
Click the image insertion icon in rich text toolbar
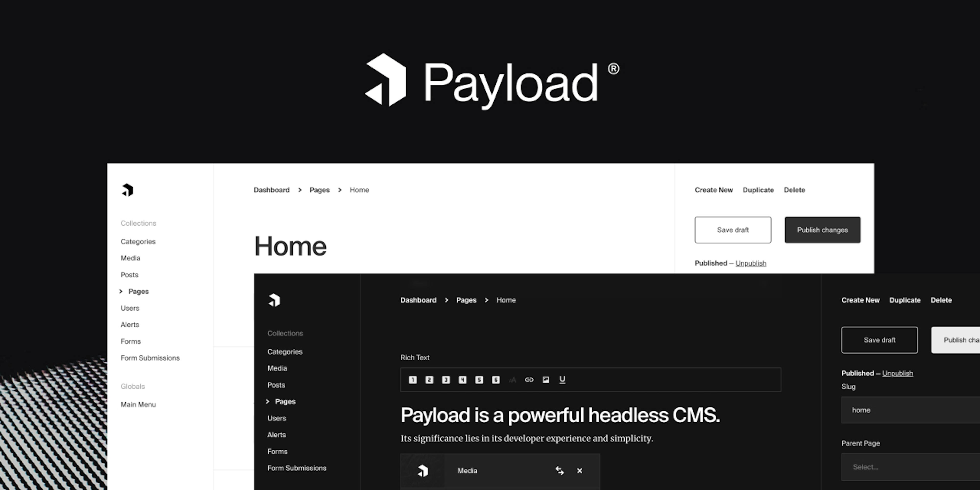[x=545, y=379]
